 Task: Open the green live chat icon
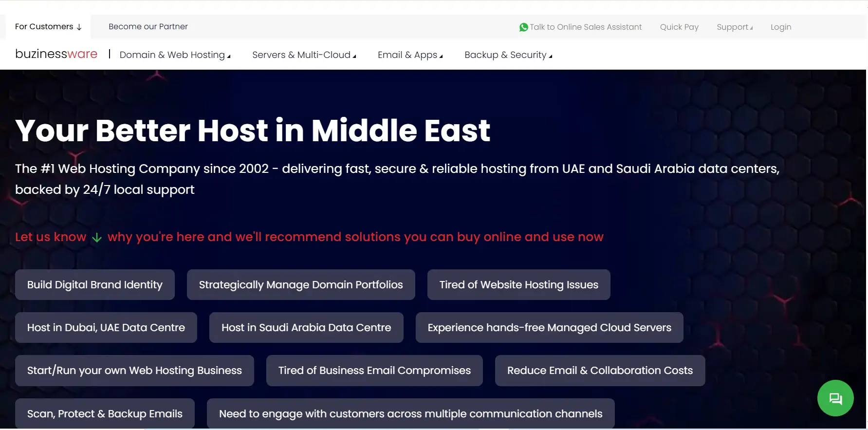[x=835, y=398]
